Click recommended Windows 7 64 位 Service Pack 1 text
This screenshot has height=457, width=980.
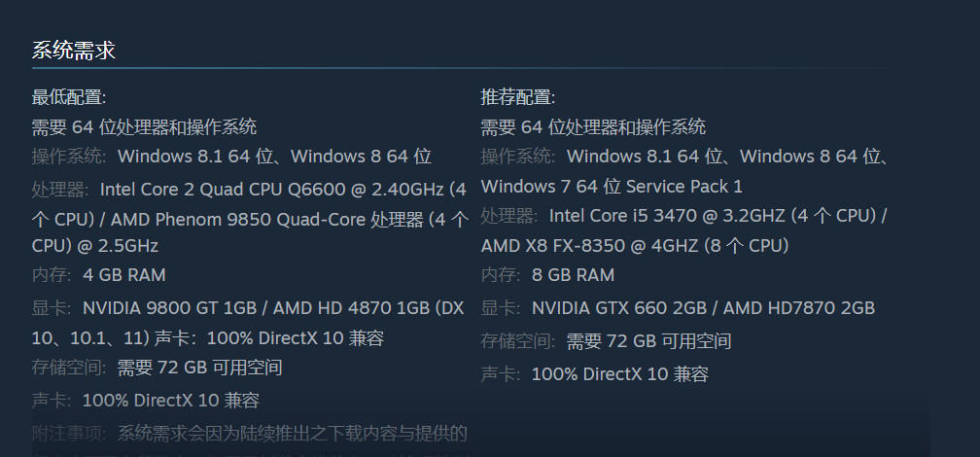612,187
